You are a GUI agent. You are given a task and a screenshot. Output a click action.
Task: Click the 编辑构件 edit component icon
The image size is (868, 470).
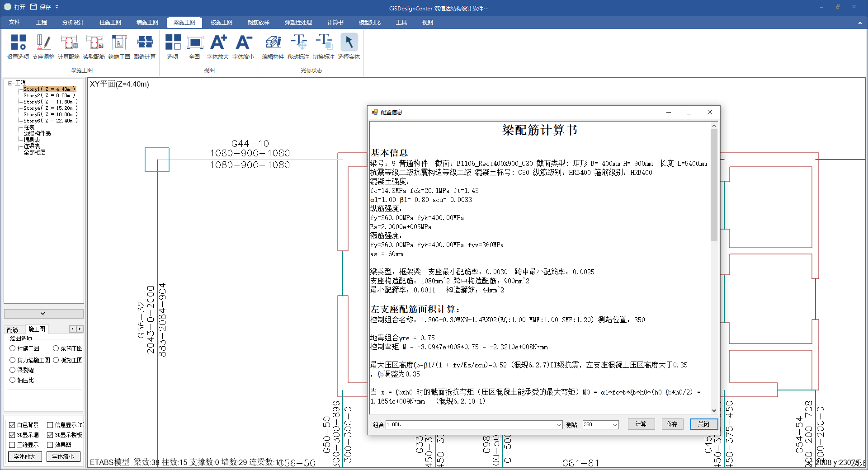pyautogui.click(x=273, y=47)
